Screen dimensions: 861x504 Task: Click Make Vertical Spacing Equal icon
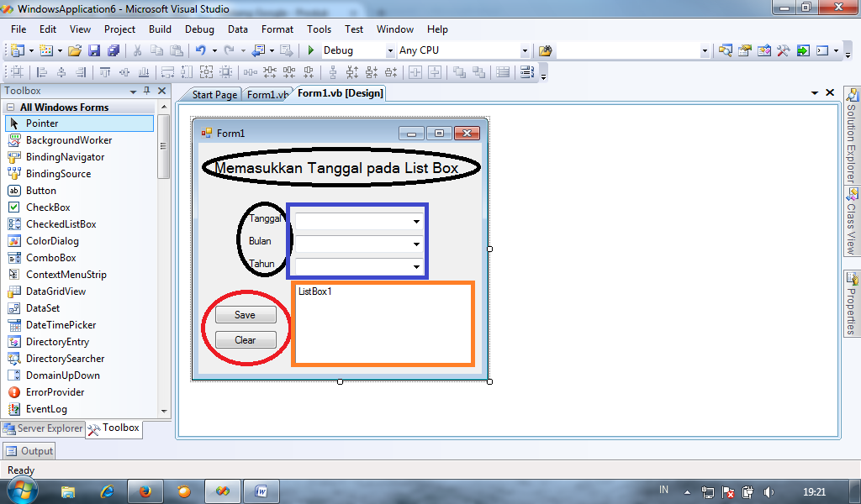tap(333, 72)
